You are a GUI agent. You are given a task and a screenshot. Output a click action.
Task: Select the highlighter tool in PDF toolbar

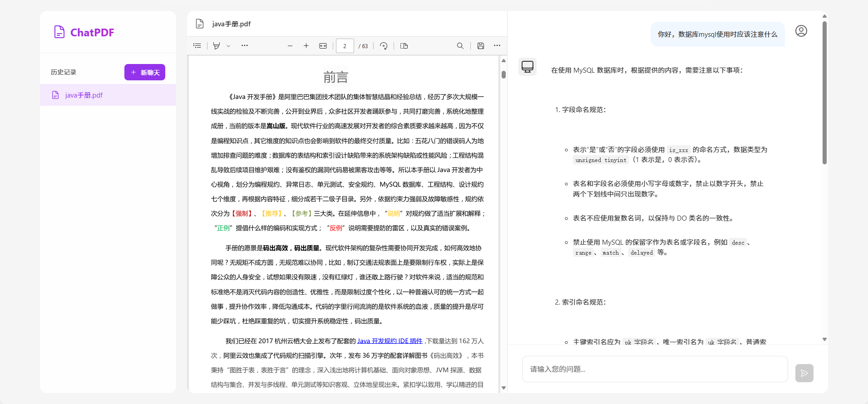click(217, 46)
